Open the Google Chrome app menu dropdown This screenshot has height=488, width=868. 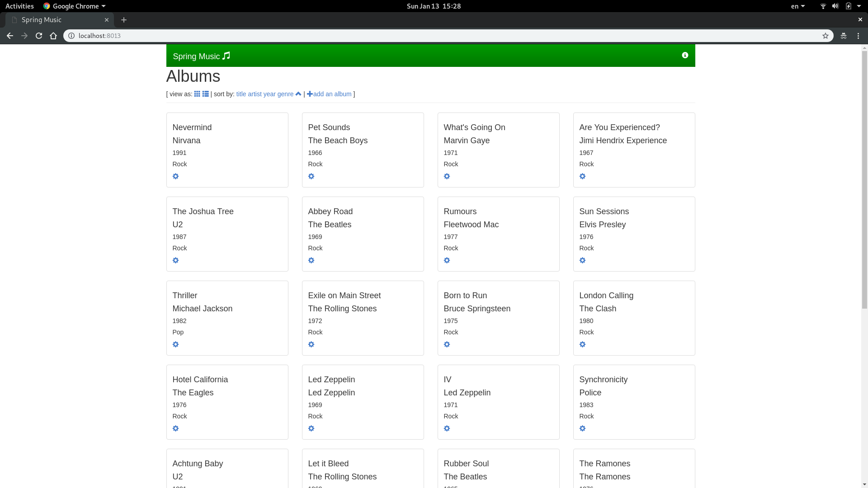[75, 6]
